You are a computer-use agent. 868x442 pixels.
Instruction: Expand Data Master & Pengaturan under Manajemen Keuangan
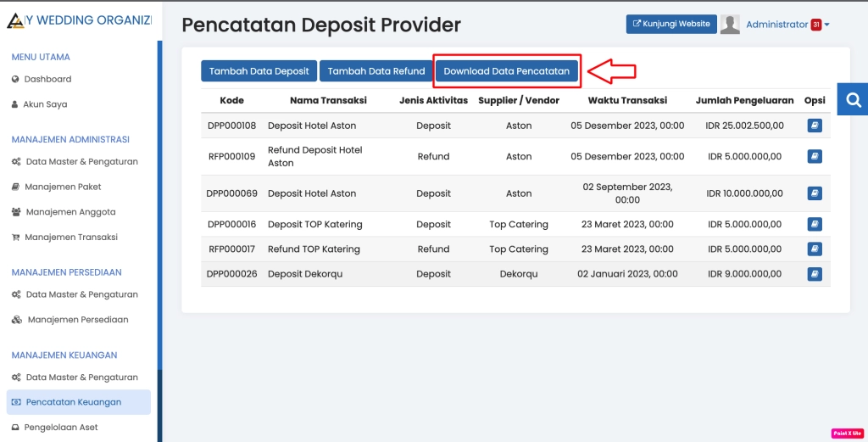point(81,377)
